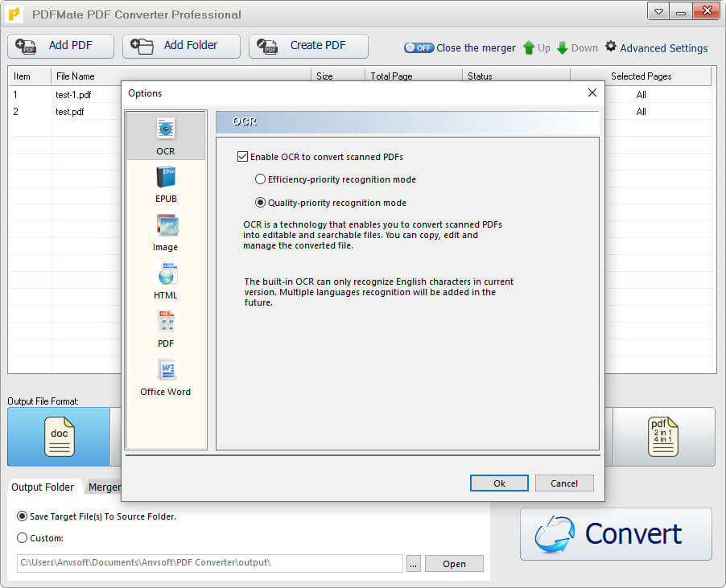Click the Add Folder button
Image resolution: width=726 pixels, height=588 pixels.
coord(182,46)
